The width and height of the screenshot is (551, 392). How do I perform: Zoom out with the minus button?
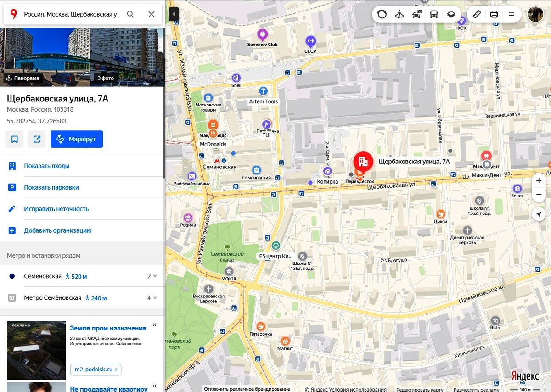[x=539, y=194]
